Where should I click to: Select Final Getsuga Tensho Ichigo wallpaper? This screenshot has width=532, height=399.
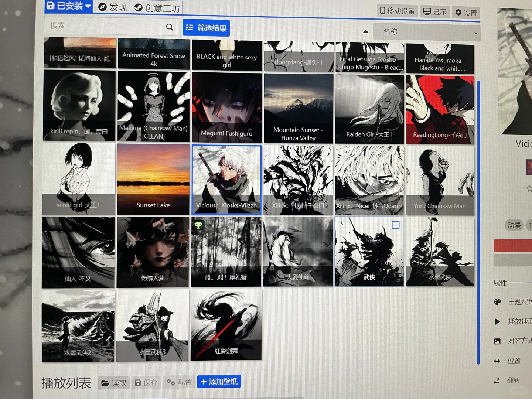pyautogui.click(x=369, y=58)
